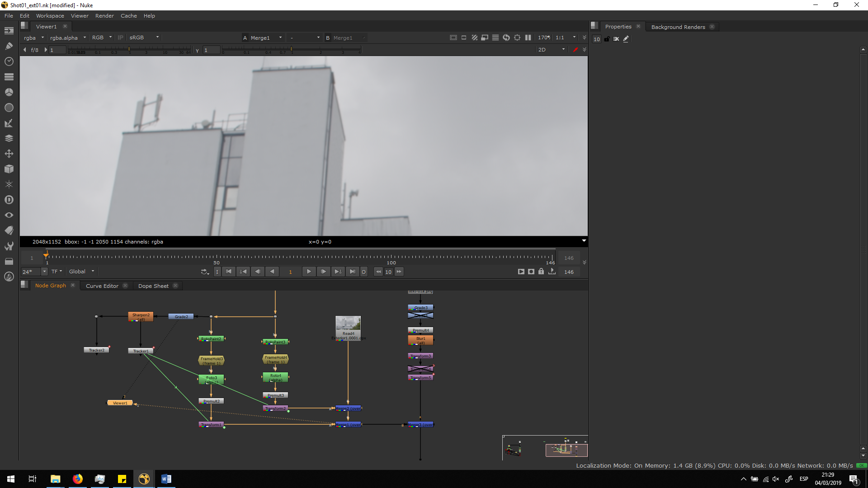Open the Time nodes clock icon
The height and width of the screenshot is (488, 868).
(x=9, y=61)
